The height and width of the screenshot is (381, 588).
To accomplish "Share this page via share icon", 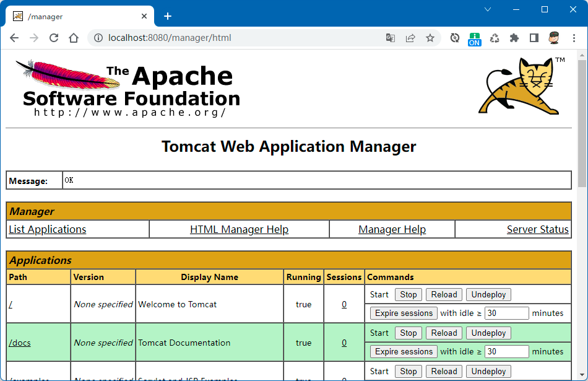I will (x=410, y=38).
